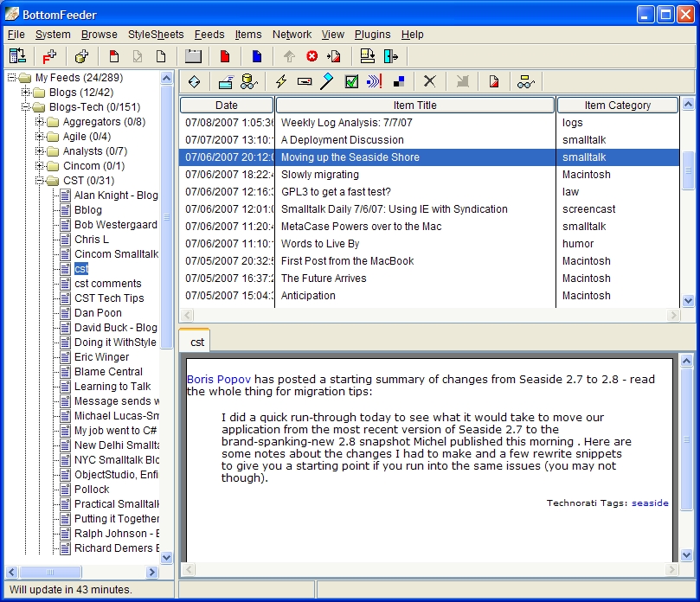The width and height of the screenshot is (700, 602).
Task: Click the article pane scroll-down arrow
Action: pyautogui.click(x=687, y=555)
